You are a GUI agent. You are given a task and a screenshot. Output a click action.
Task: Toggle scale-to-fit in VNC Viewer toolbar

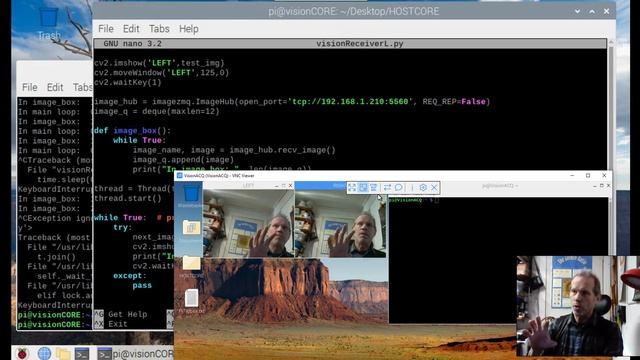(363, 187)
